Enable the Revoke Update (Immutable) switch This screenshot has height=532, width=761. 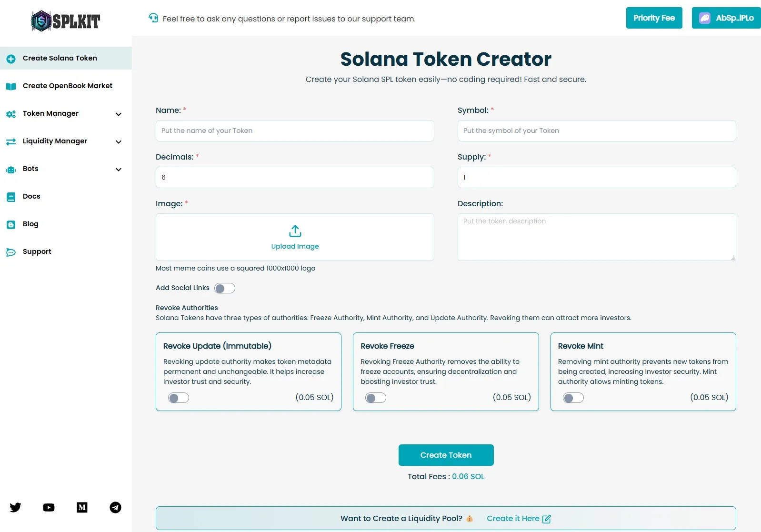coord(179,398)
